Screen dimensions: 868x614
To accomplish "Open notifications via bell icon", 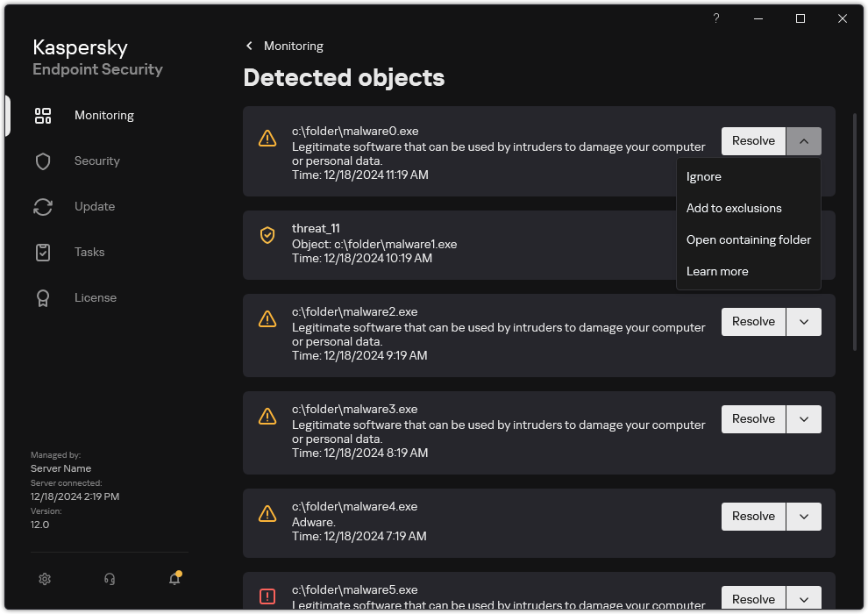I will pyautogui.click(x=174, y=579).
